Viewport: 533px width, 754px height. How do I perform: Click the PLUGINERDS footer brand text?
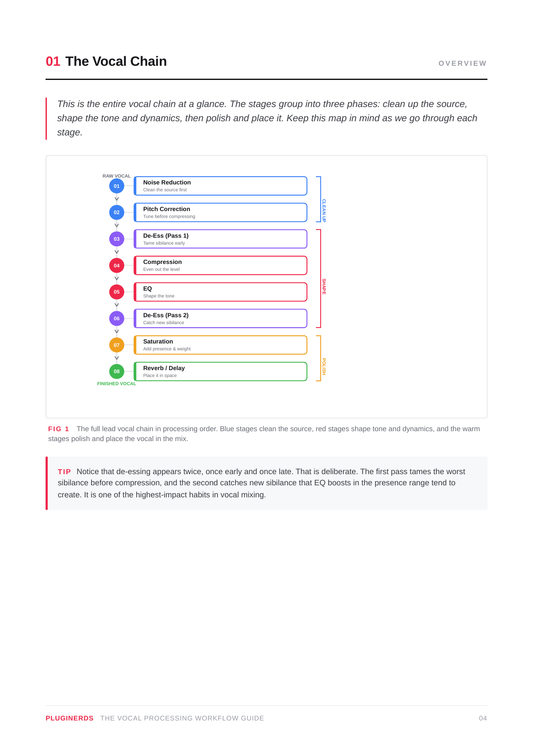pos(70,718)
